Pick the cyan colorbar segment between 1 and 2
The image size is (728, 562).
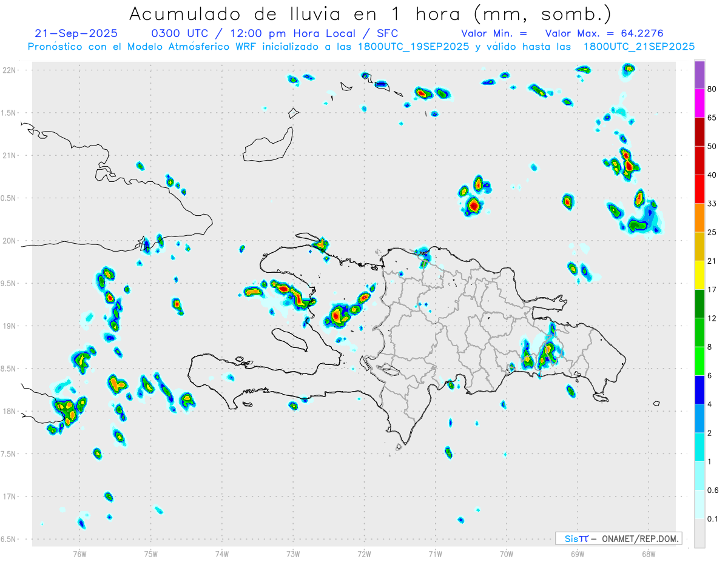[699, 447]
